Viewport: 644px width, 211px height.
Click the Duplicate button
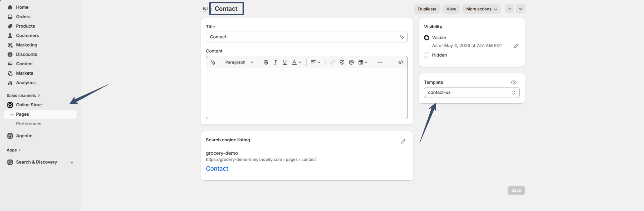tap(427, 9)
